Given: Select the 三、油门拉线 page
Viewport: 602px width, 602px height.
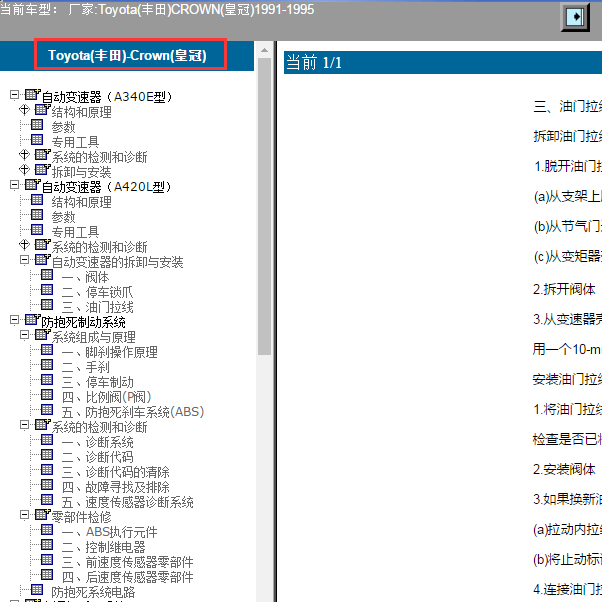Looking at the screenshot, I should [x=97, y=307].
